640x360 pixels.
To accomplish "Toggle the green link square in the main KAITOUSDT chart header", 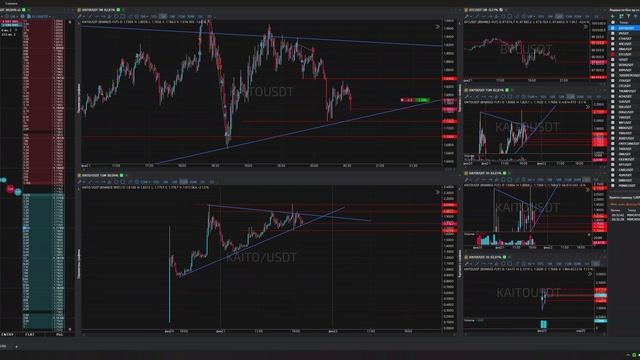I will tap(118, 10).
